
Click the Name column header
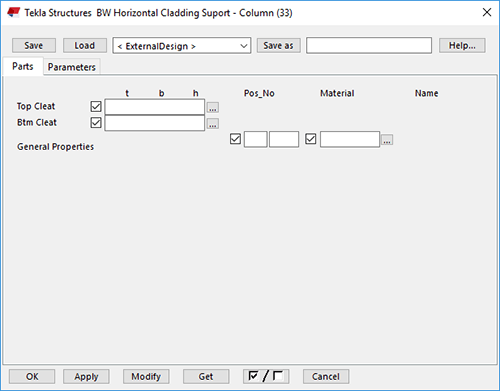(426, 93)
